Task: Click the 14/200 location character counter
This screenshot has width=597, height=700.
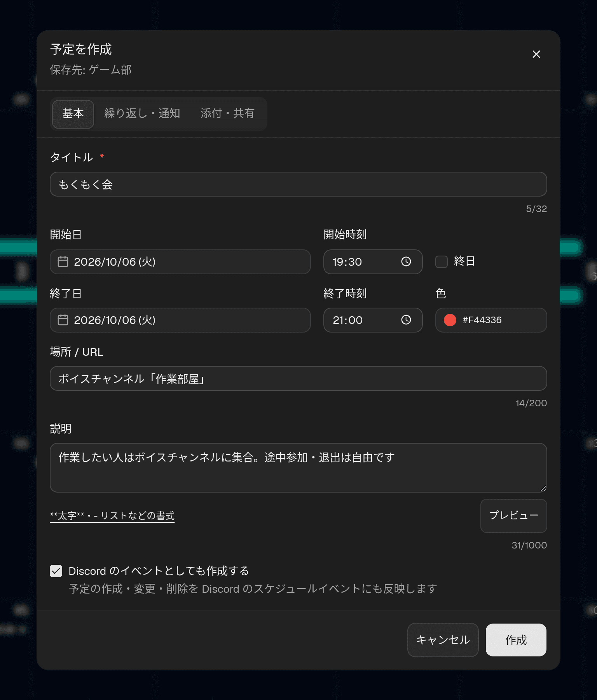Action: 531,403
